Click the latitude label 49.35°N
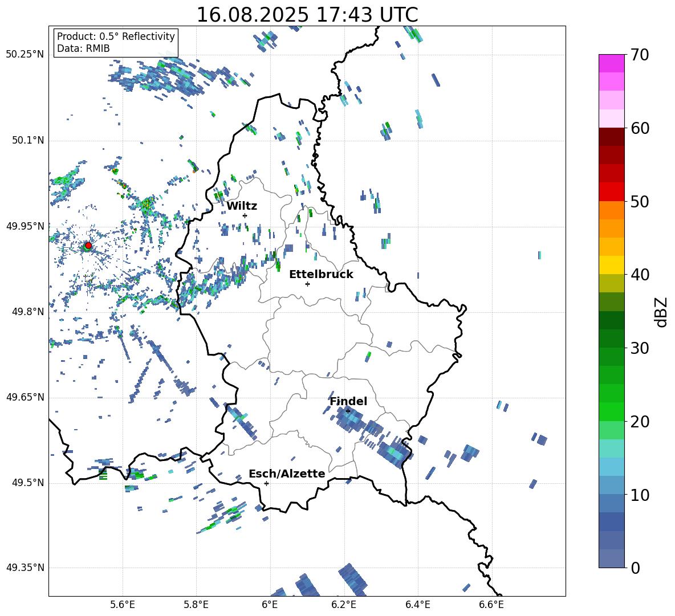 pyautogui.click(x=25, y=568)
